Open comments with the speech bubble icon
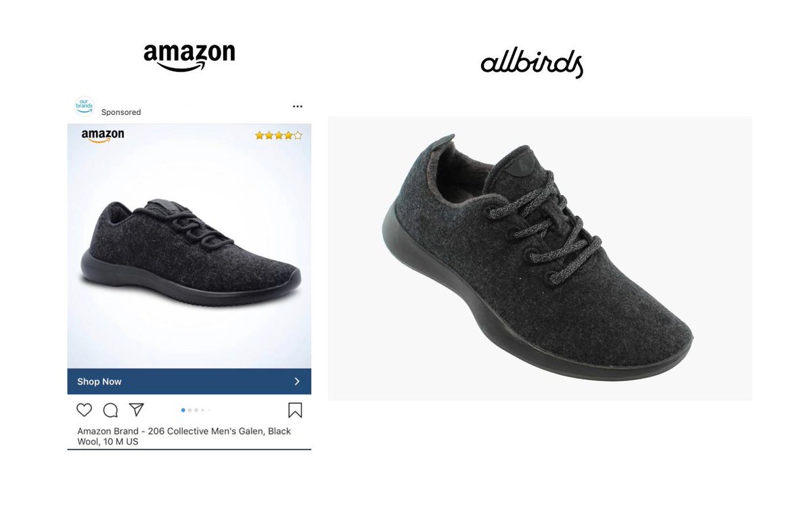 (110, 410)
